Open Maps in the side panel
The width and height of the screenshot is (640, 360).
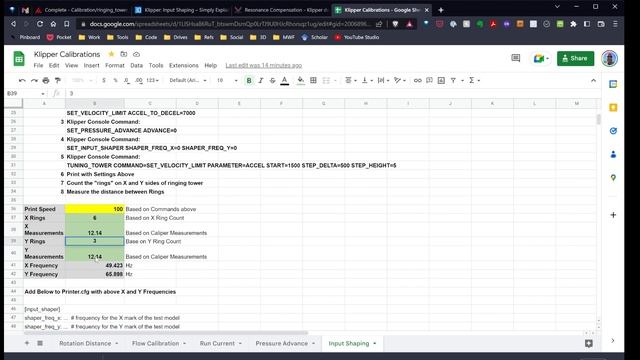click(x=613, y=178)
